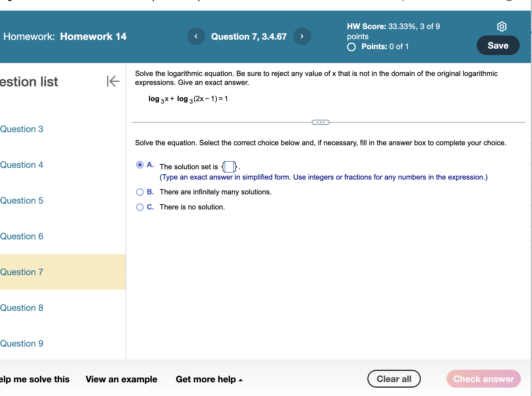Click Clear all to reset answers
The image size is (532, 396).
[x=394, y=379]
